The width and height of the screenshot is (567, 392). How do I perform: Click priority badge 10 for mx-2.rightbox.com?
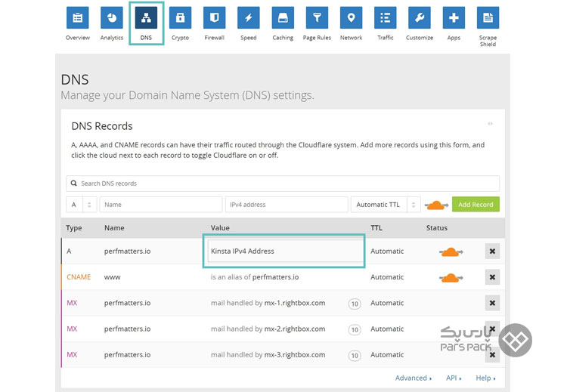pos(355,330)
